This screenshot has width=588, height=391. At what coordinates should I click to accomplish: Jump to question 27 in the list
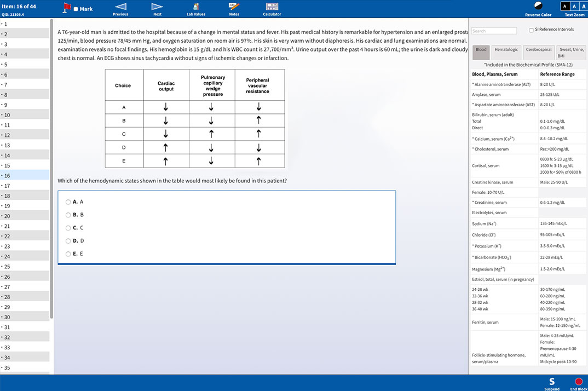pos(25,287)
